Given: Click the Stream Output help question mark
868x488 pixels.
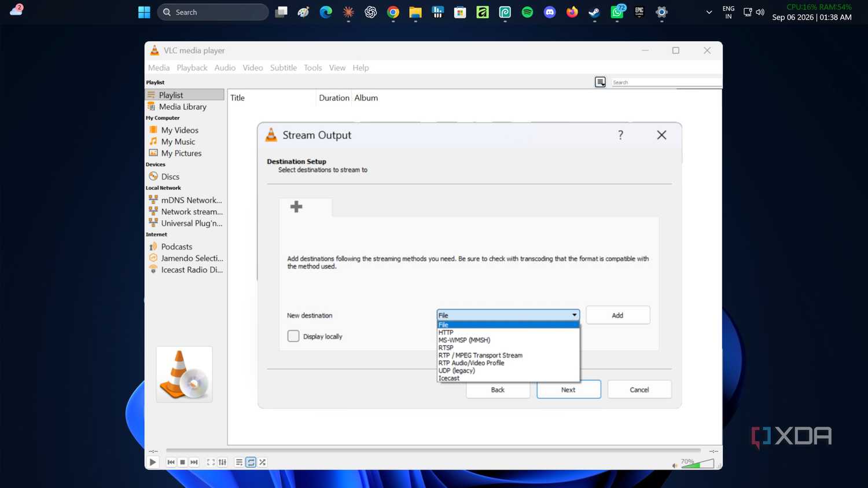Looking at the screenshot, I should 620,135.
